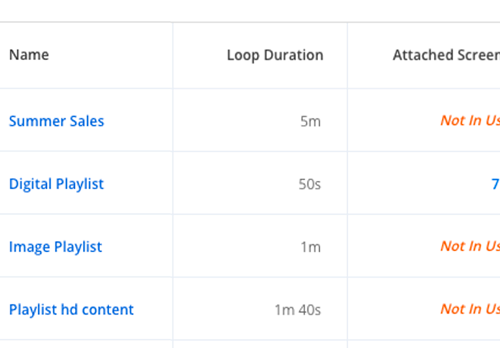Sort by the Loop Duration column header
The height and width of the screenshot is (360, 500).
click(275, 55)
